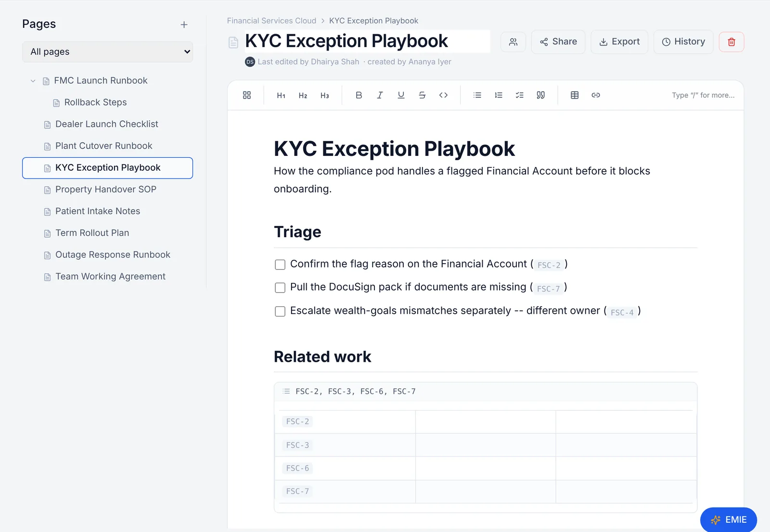The image size is (770, 532).
Task: Click the FSC-4 issue chip
Action: pyautogui.click(x=622, y=312)
